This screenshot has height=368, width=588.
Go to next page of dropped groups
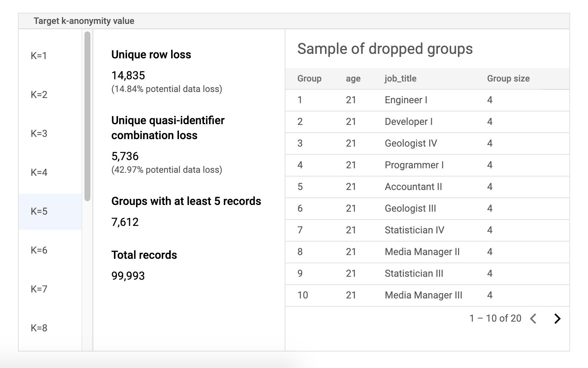tap(557, 318)
